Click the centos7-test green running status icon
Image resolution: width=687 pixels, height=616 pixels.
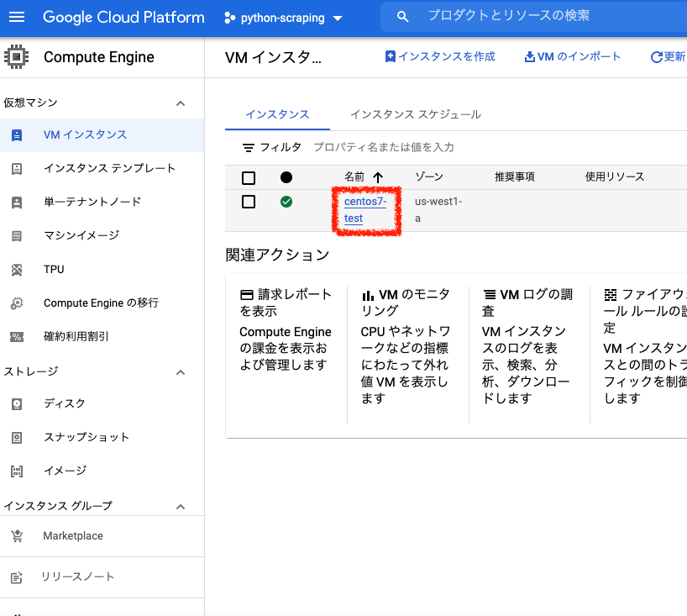(x=286, y=202)
